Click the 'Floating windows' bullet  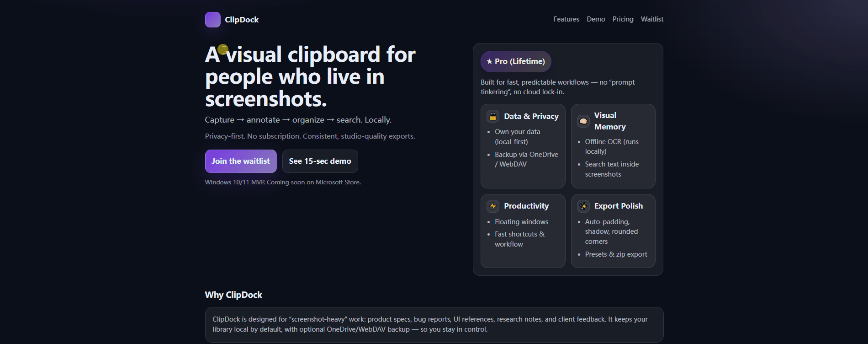522,222
